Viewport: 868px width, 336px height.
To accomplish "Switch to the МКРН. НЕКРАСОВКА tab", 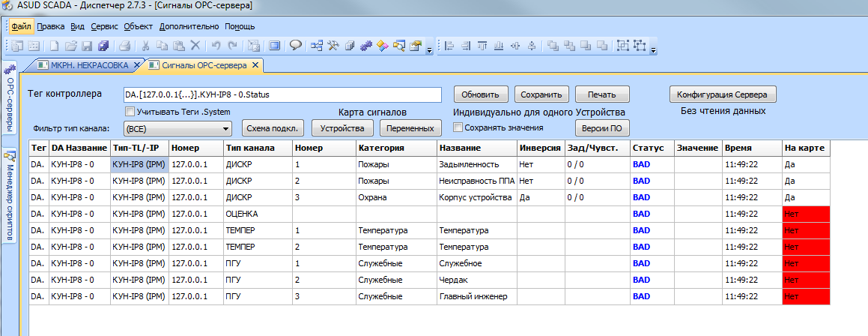I will [x=88, y=65].
